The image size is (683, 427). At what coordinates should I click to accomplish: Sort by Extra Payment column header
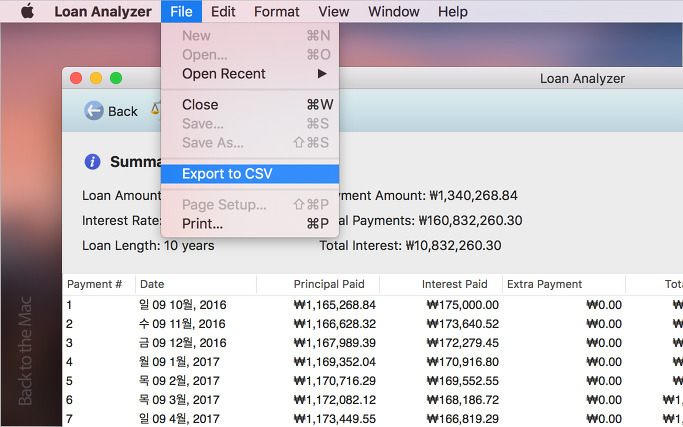click(564, 284)
